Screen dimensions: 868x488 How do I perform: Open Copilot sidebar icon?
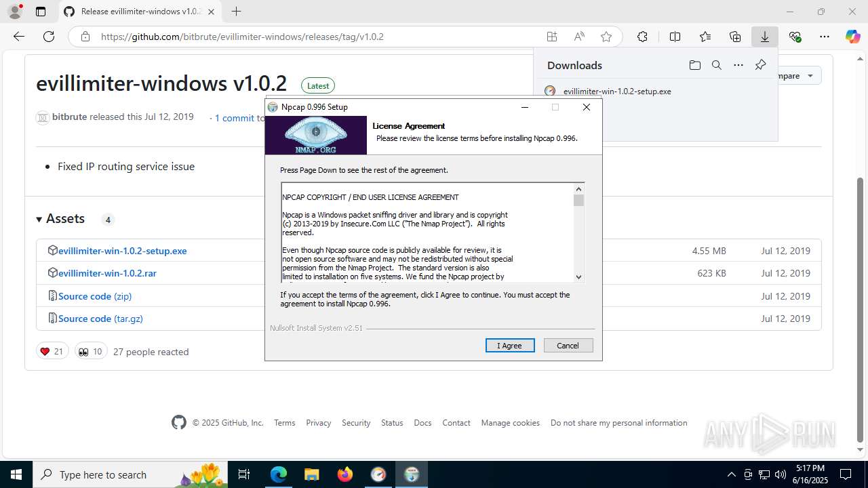[852, 37]
